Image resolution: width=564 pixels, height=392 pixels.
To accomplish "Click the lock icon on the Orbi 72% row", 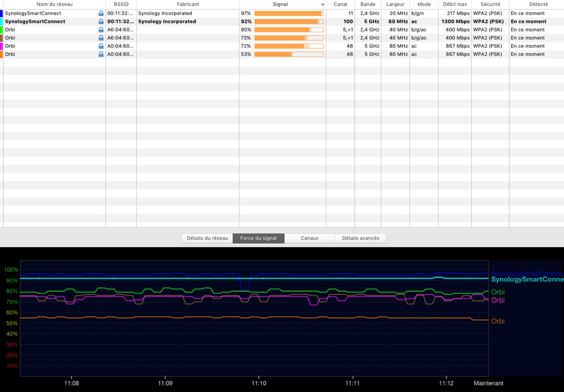I will click(101, 46).
